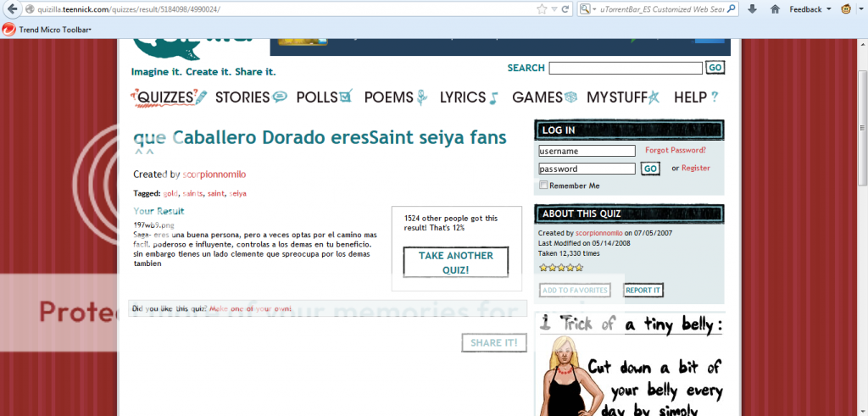Click the SHARE IT! button
Screen dimensions: 868x416
click(494, 343)
